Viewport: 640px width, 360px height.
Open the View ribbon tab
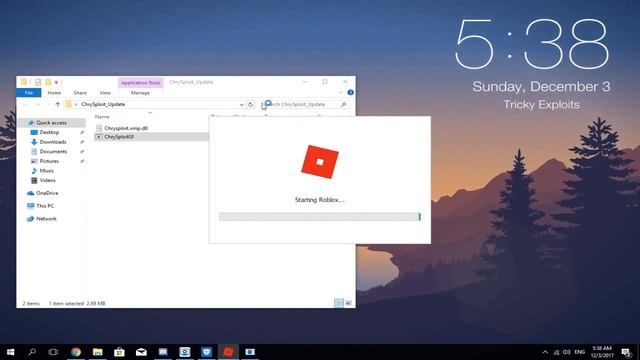pyautogui.click(x=105, y=93)
